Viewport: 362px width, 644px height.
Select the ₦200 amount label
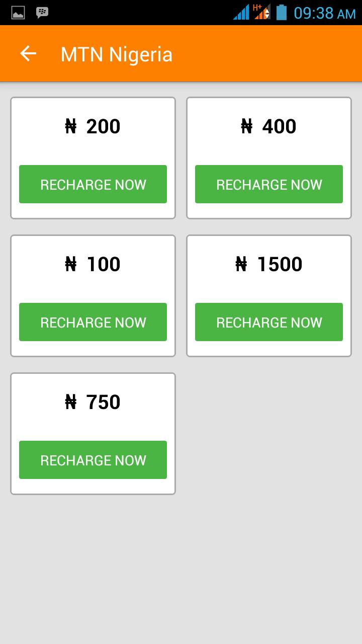[x=93, y=126]
